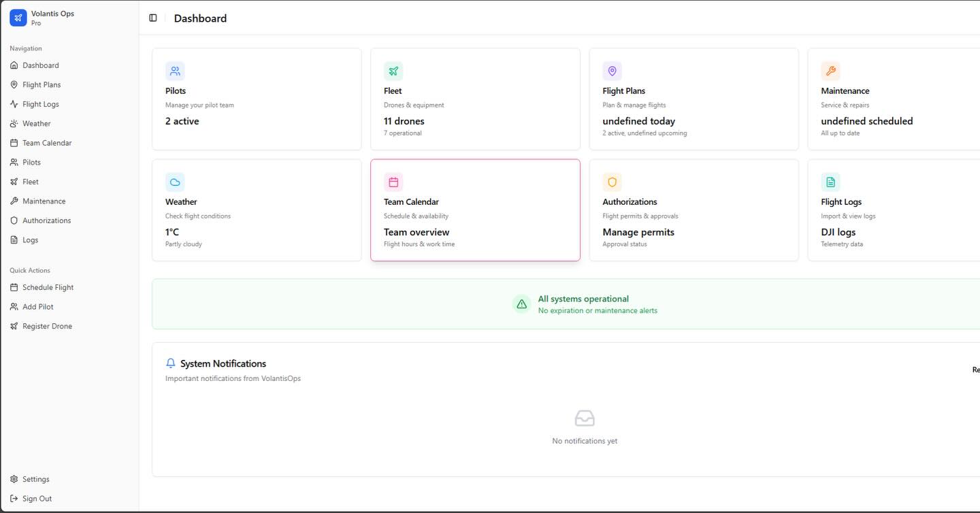980x513 pixels.
Task: Click the Schedule Flight quick action
Action: pos(48,287)
